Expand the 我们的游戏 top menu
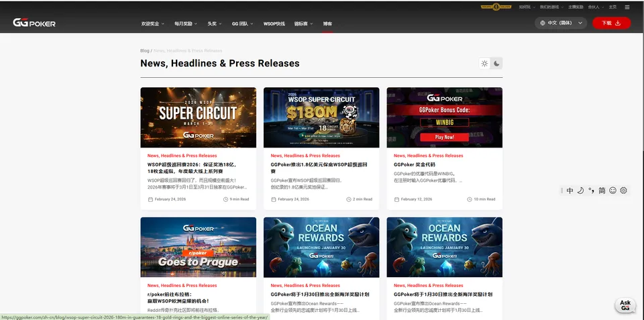The width and height of the screenshot is (644, 320). point(551,7)
